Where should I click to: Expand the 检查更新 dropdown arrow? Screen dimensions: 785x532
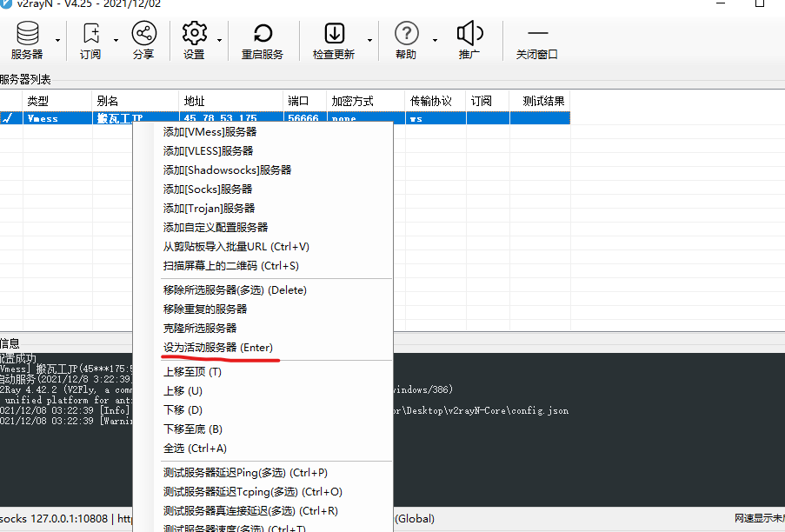[x=369, y=40]
